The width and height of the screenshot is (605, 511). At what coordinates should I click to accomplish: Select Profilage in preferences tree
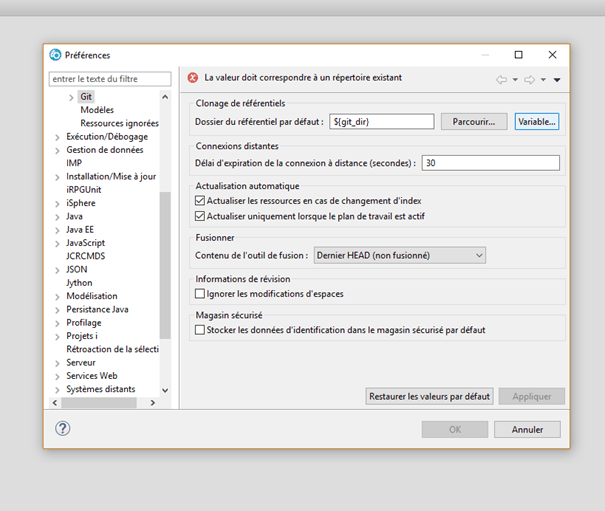[x=84, y=323]
